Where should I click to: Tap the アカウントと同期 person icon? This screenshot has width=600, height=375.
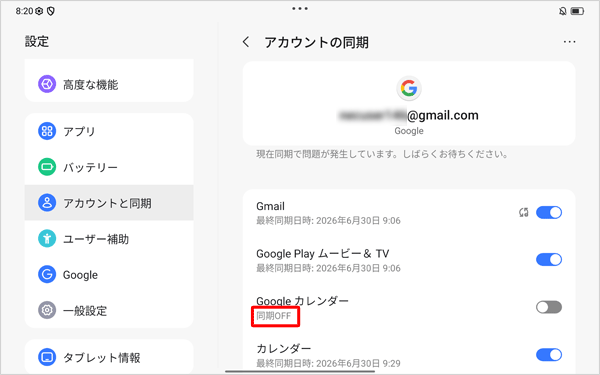[x=47, y=203]
